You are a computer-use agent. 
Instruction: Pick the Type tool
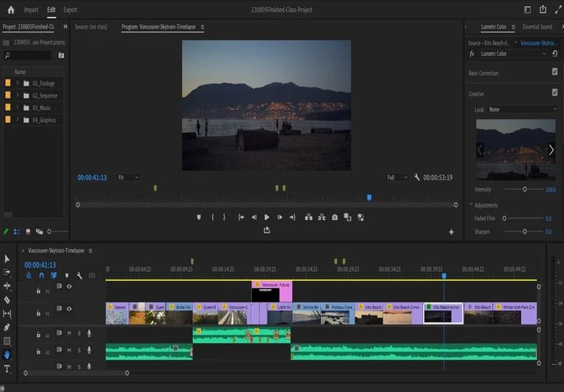(7, 369)
